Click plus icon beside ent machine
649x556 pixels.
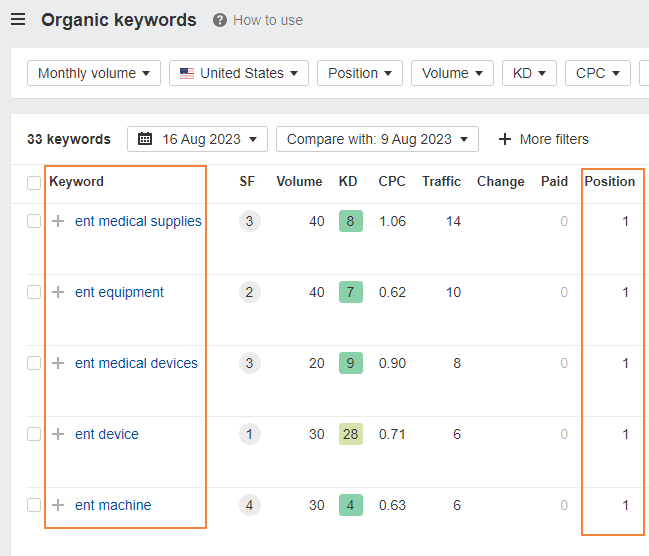58,505
